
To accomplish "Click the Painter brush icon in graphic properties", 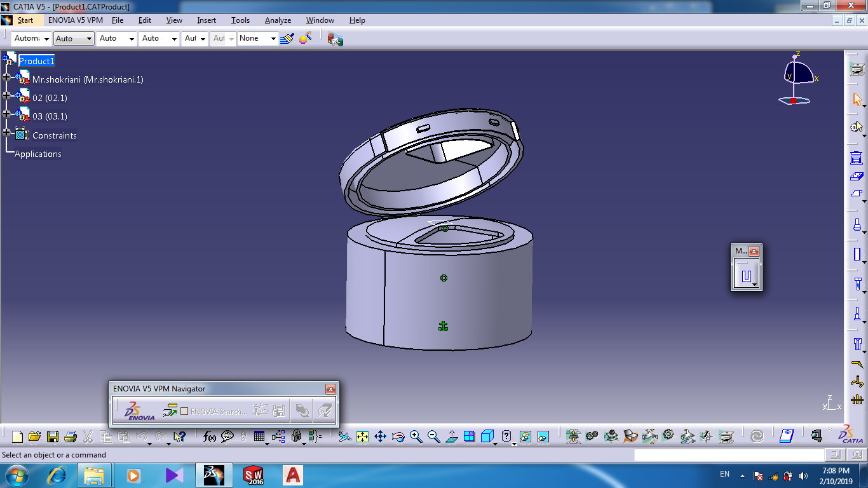I will [x=287, y=39].
